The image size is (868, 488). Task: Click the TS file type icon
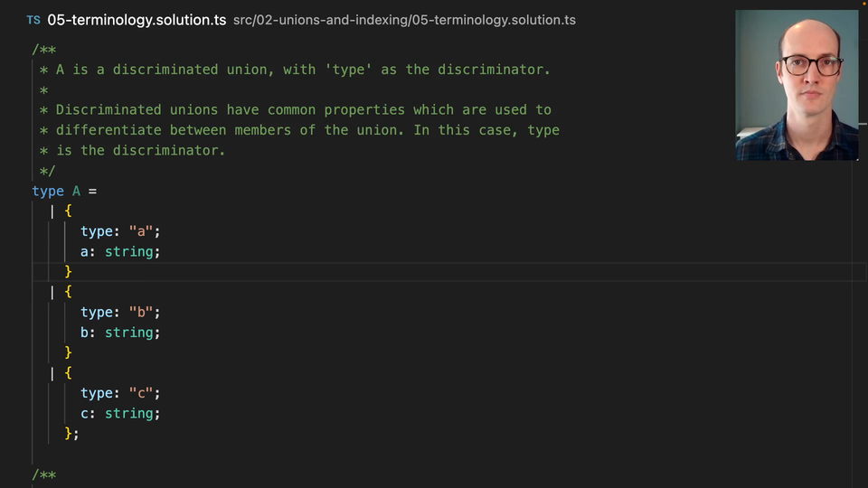[x=33, y=20]
